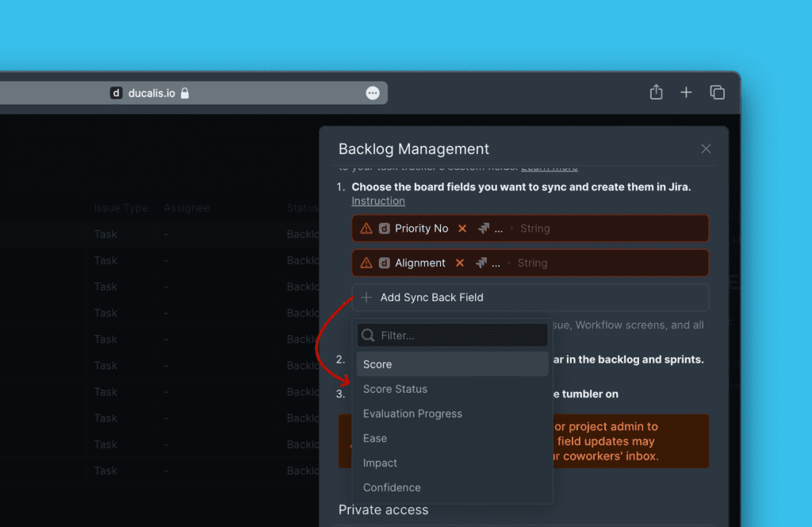Click the ducalis favicon in the address bar

tap(116, 92)
